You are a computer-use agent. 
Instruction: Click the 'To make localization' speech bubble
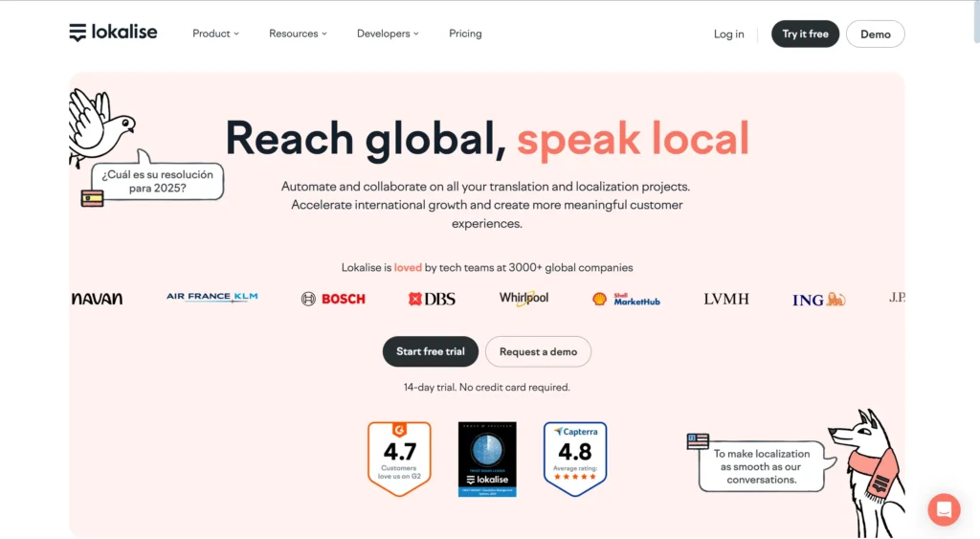(761, 466)
